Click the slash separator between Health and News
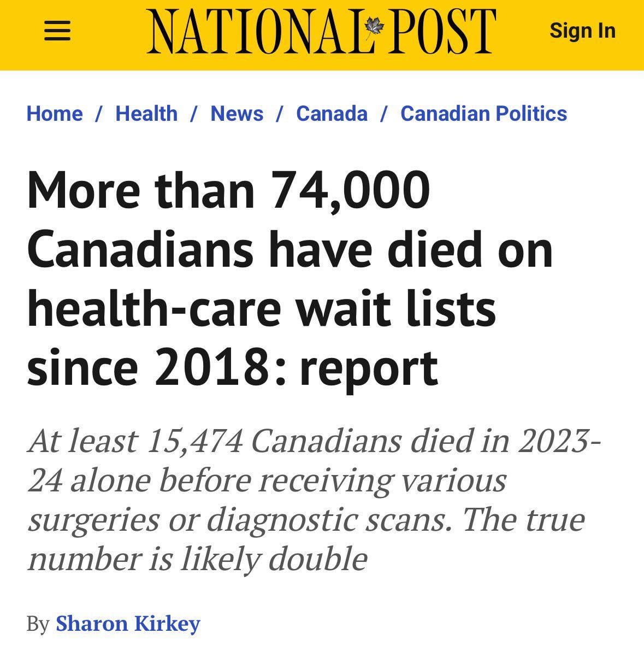This screenshot has height=645, width=644. click(x=193, y=114)
